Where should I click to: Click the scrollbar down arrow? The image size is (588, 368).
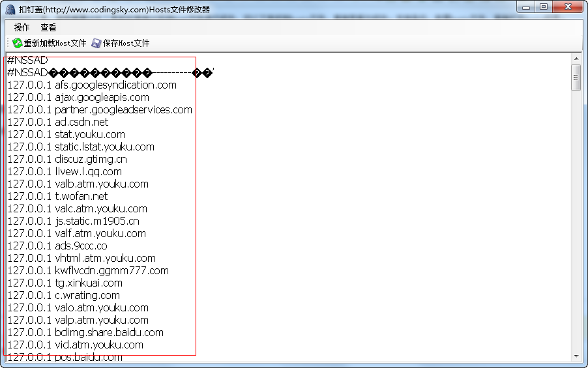point(576,356)
